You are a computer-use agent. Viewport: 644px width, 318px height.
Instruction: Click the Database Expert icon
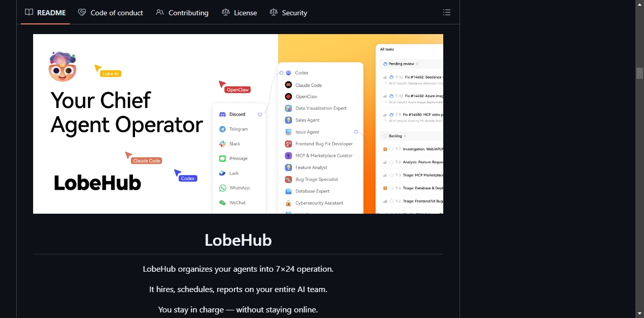(288, 191)
